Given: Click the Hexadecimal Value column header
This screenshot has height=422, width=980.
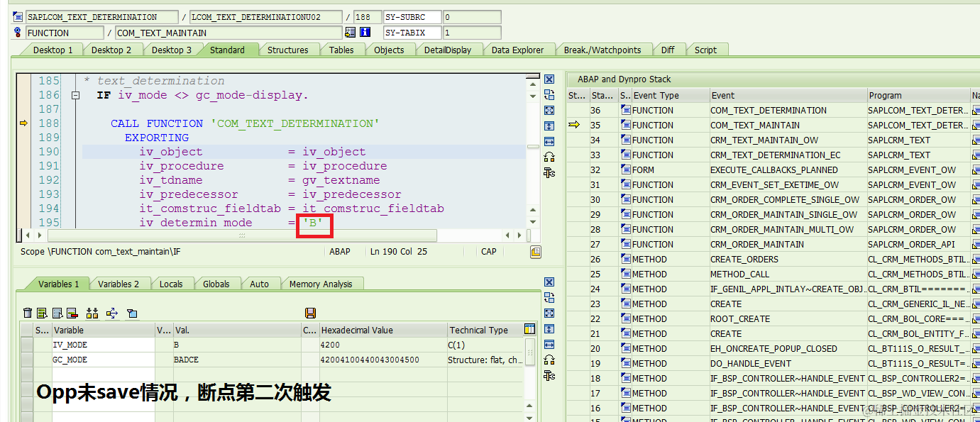Looking at the screenshot, I should (x=383, y=330).
